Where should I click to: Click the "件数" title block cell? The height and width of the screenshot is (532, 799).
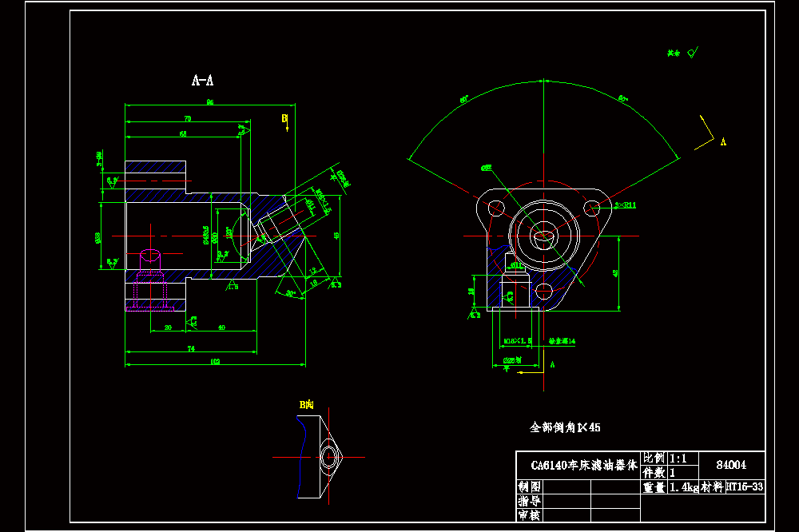[654, 472]
